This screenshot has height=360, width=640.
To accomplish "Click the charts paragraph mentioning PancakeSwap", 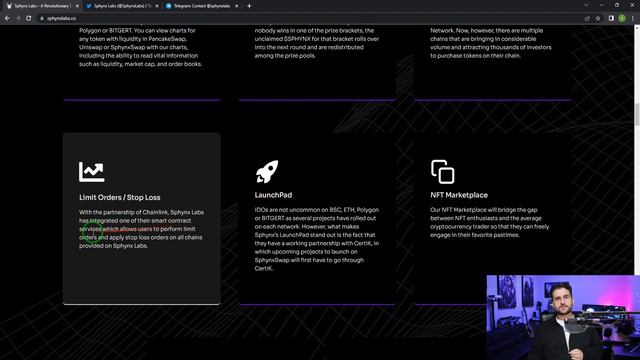I will pos(140,47).
